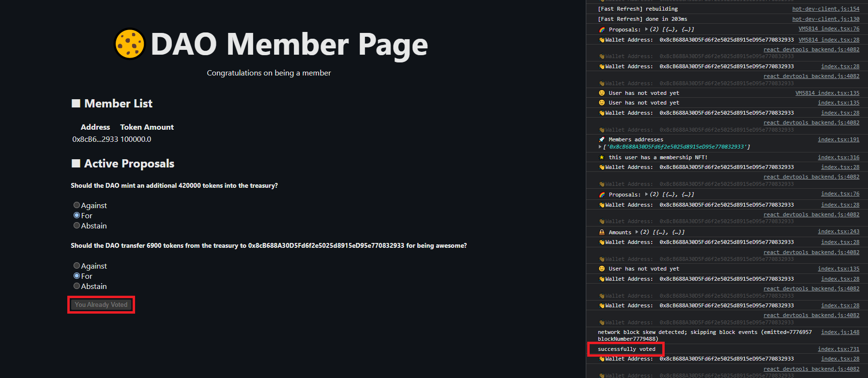Open the index.js:148 source link
The image size is (868, 378).
point(840,332)
